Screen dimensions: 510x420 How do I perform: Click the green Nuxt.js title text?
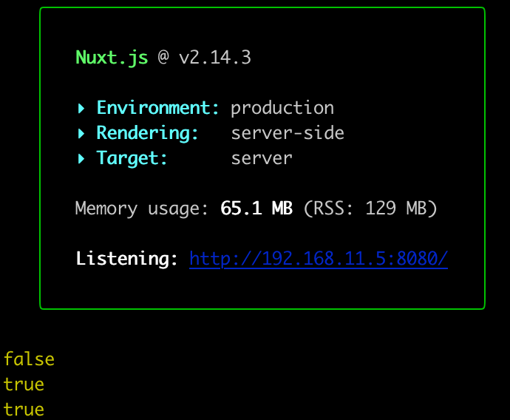[112, 58]
